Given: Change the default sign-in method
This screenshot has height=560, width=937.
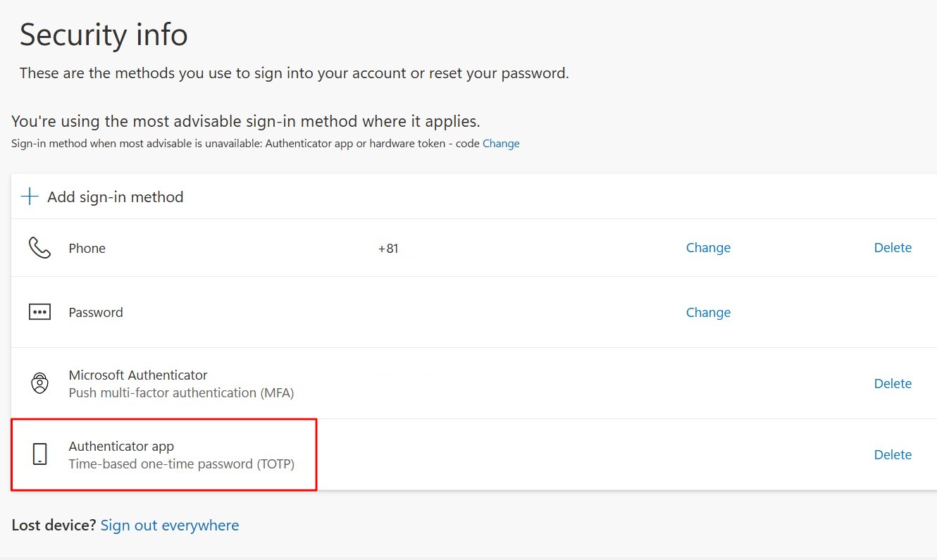Looking at the screenshot, I should [501, 144].
